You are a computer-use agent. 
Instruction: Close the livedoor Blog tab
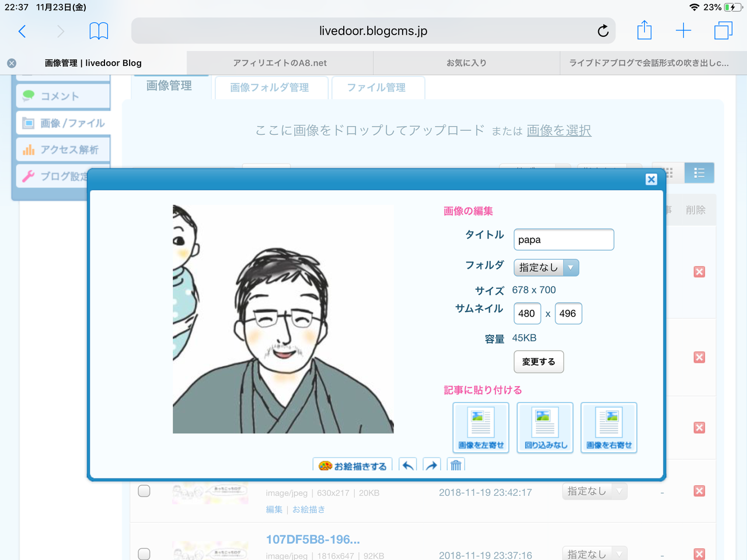[x=12, y=63]
